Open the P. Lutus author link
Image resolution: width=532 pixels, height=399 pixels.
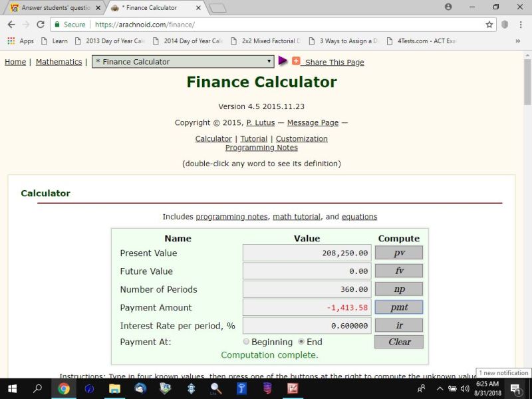[x=261, y=122]
